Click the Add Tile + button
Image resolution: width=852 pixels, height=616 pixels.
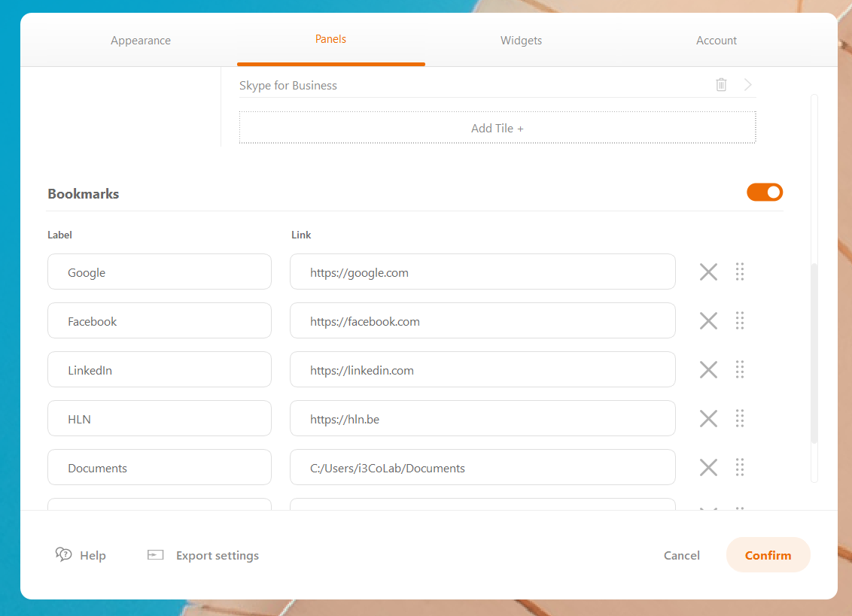(x=498, y=128)
